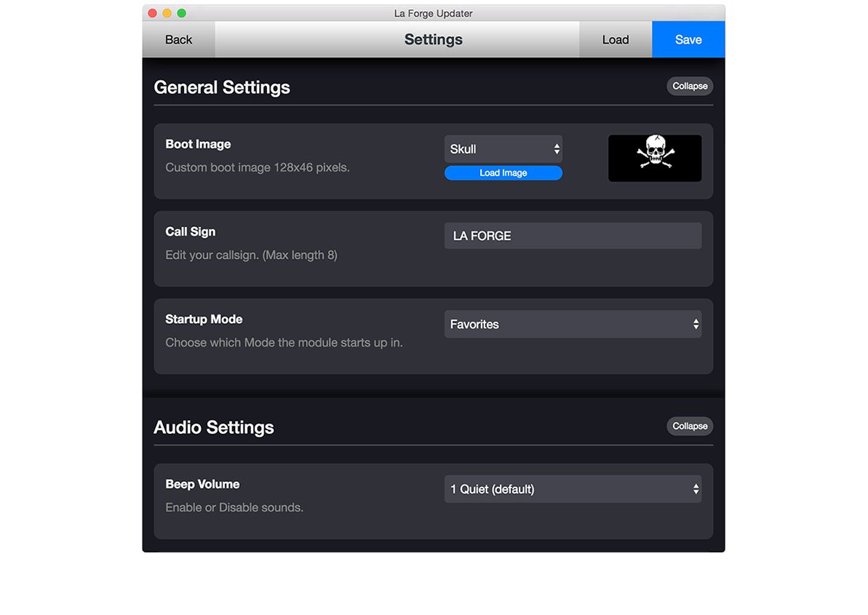
Task: Open the Boot Image Skull dropdown
Action: coord(503,149)
